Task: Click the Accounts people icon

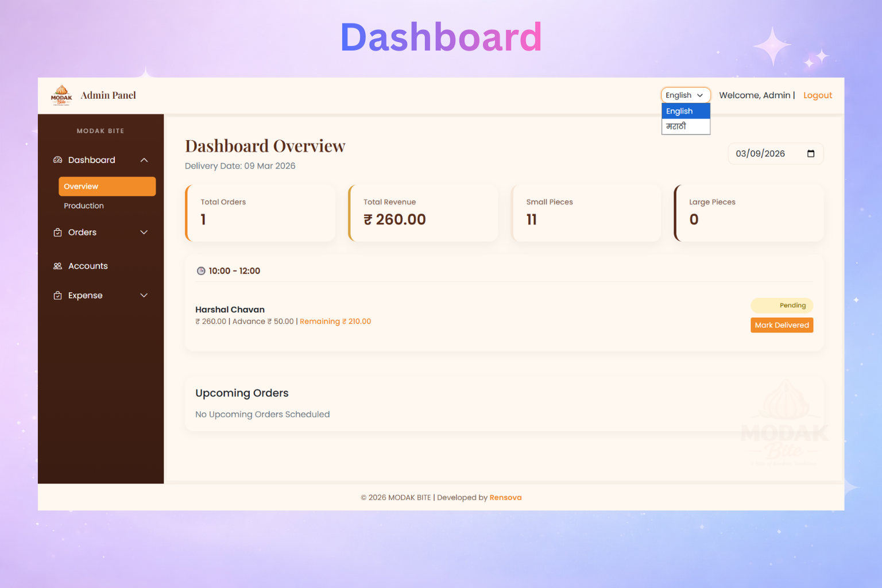Action: [57, 266]
